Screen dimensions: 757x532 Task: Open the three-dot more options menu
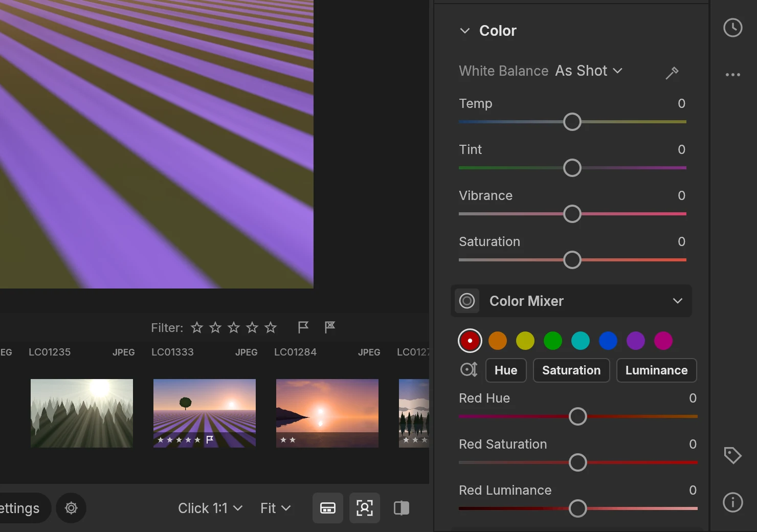click(x=732, y=75)
